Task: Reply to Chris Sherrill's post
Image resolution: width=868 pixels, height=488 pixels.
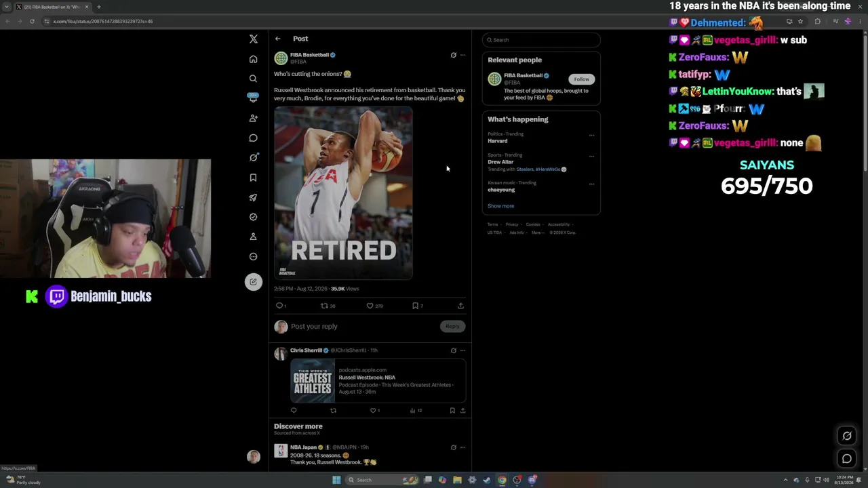Action: click(x=294, y=410)
